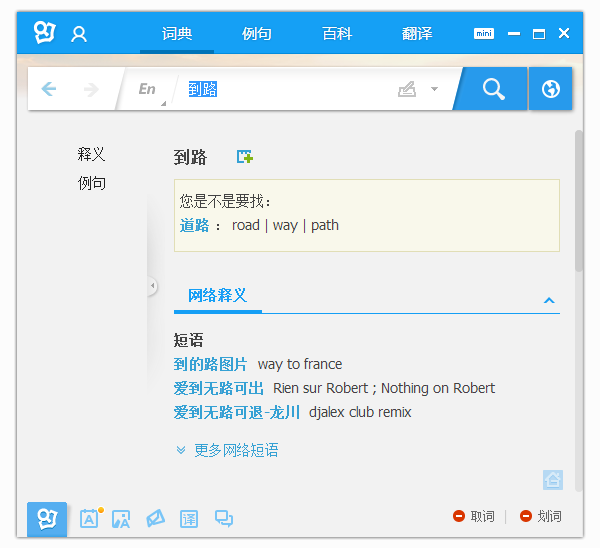The image size is (600, 548).
Task: Open the 翻译 tab
Action: point(417,34)
